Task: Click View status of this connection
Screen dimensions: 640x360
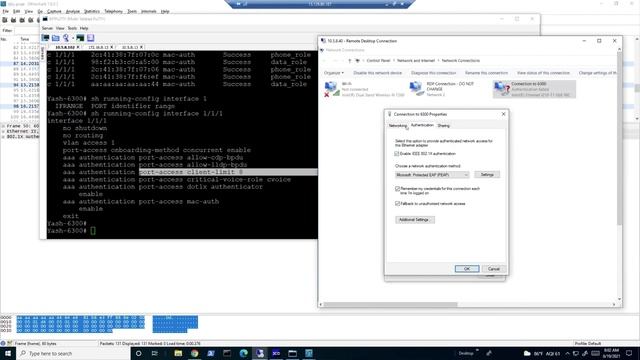Action: point(543,73)
